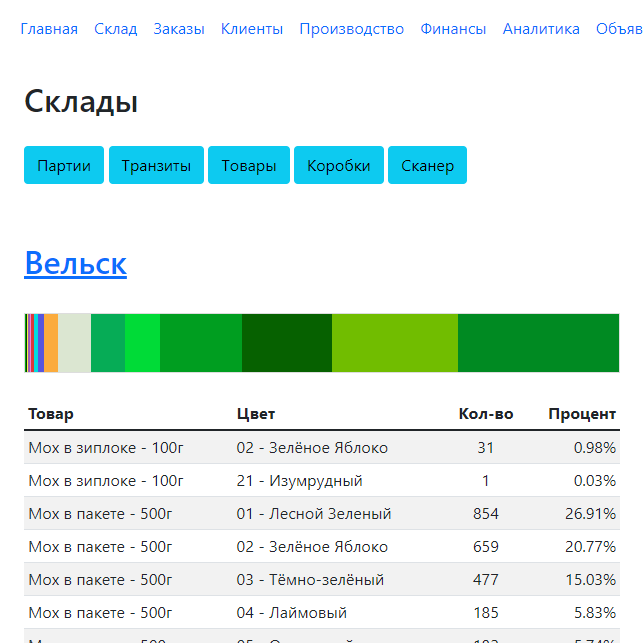Screen dimensions: 643x643
Task: Select the Коробки button
Action: click(x=339, y=166)
